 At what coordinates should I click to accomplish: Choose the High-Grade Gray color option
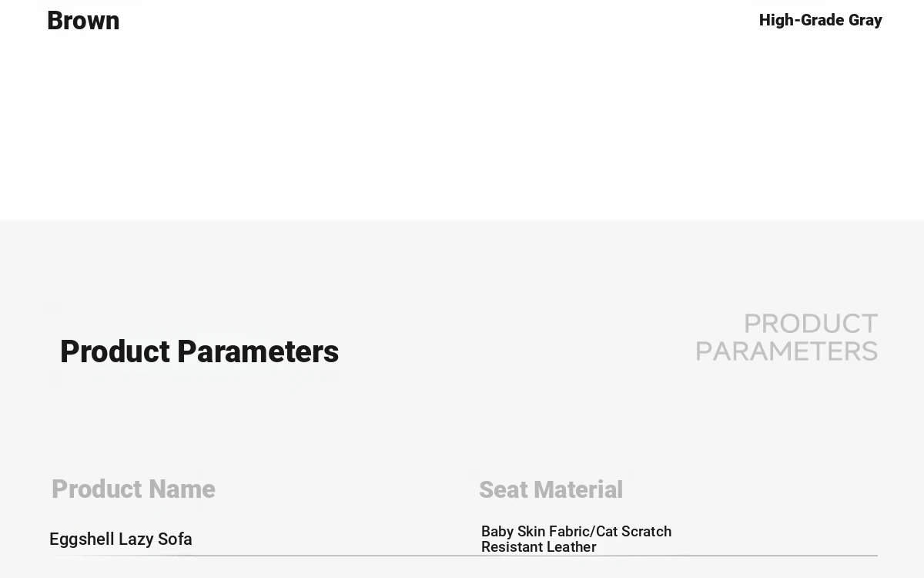[x=820, y=20]
